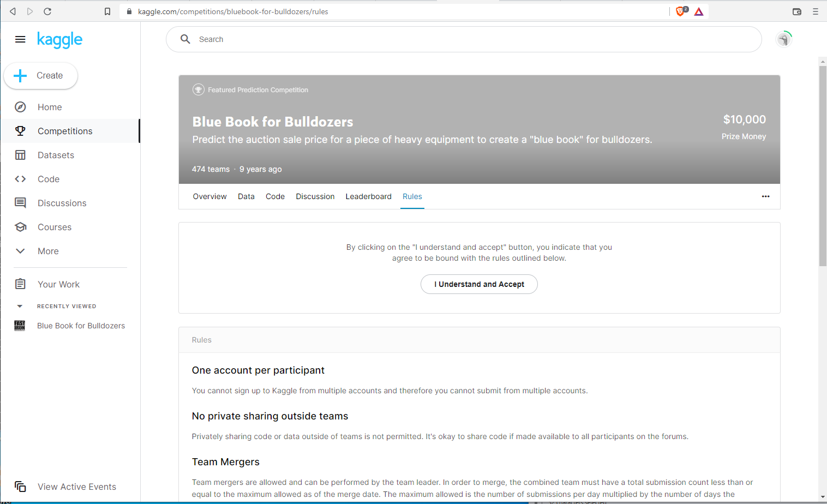Viewport: 827px width, 504px height.
Task: Switch to the Overview tab
Action: click(x=209, y=196)
